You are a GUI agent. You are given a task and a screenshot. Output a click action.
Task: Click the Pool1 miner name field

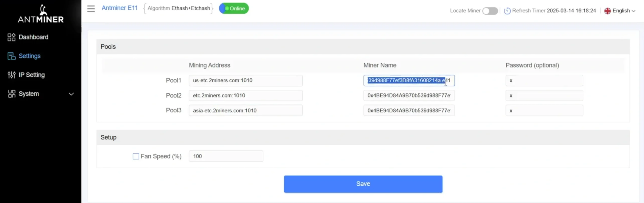click(409, 81)
